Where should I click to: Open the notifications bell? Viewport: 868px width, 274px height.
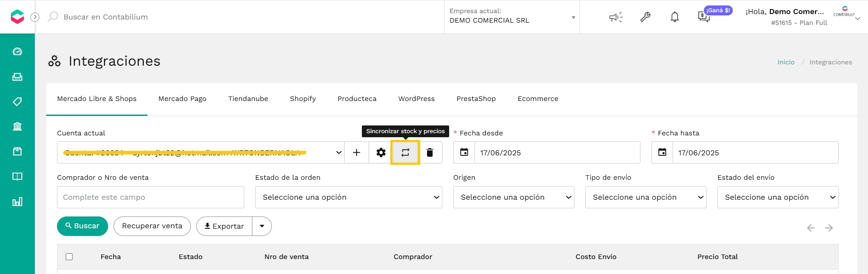pos(674,17)
